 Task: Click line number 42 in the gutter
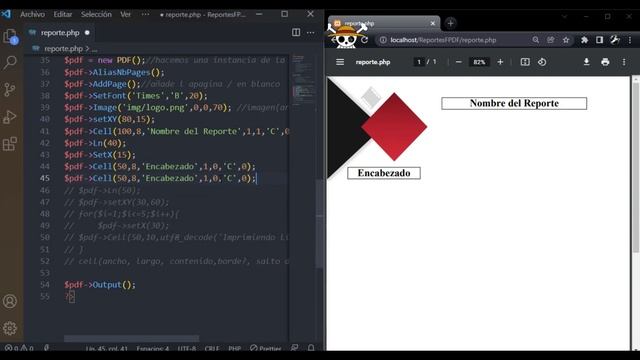click(x=45, y=143)
